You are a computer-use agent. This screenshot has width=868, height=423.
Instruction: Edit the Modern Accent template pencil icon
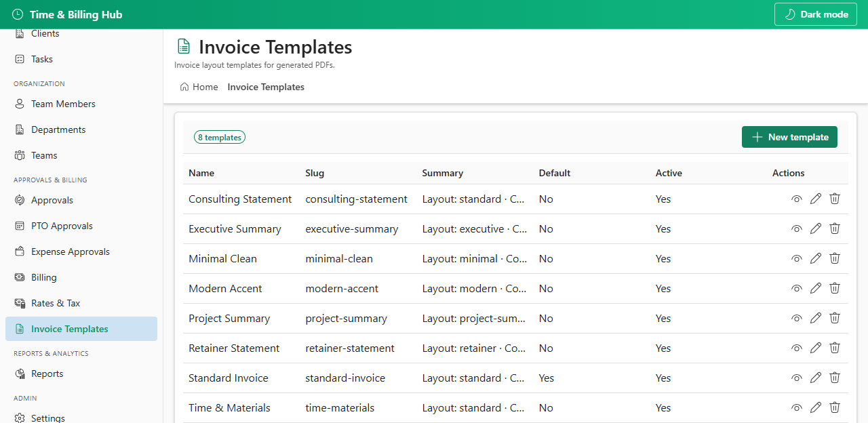816,289
